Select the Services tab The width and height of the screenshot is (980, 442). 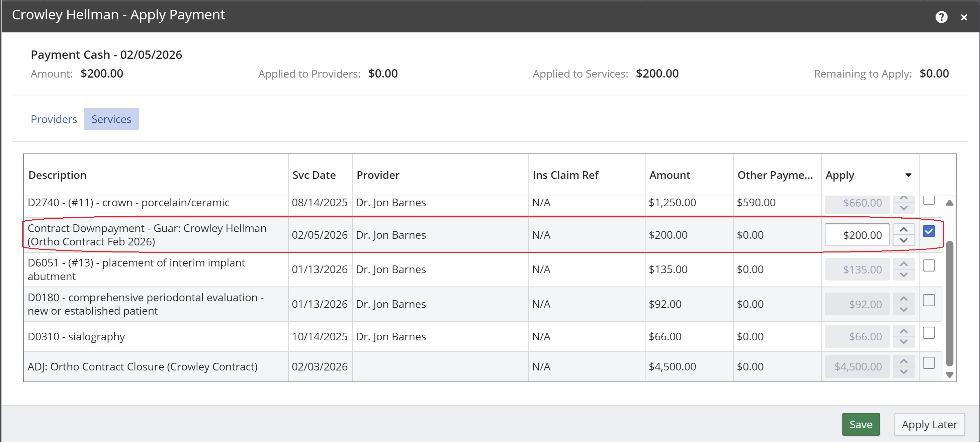pyautogui.click(x=111, y=119)
